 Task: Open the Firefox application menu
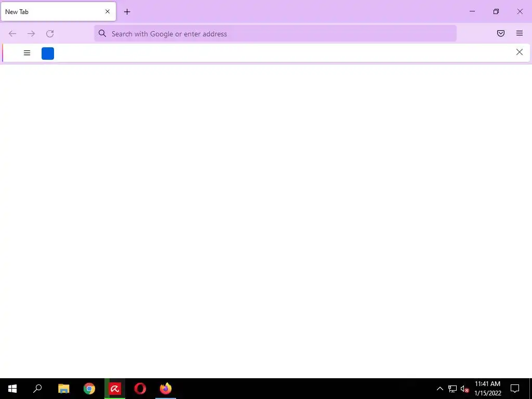pos(520,33)
